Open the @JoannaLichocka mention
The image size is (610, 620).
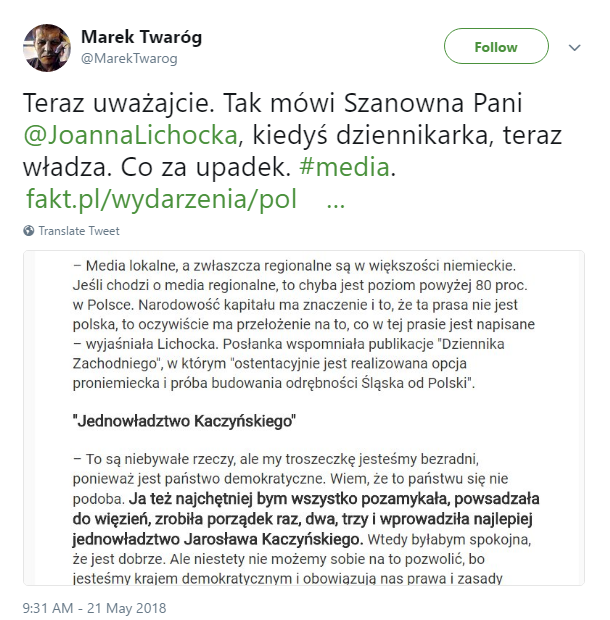[131, 135]
